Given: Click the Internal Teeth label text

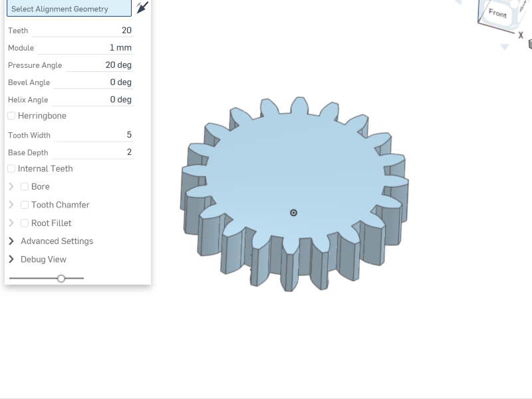Looking at the screenshot, I should [x=45, y=169].
